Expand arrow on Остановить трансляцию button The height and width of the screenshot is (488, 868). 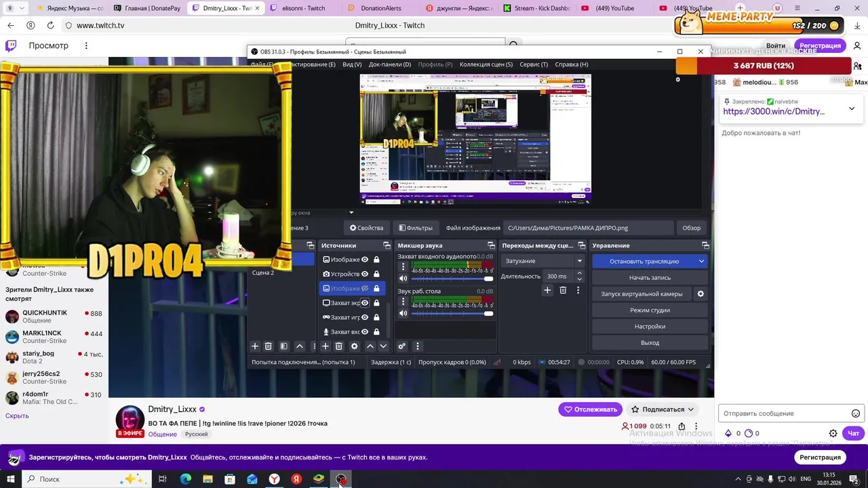pyautogui.click(x=701, y=261)
